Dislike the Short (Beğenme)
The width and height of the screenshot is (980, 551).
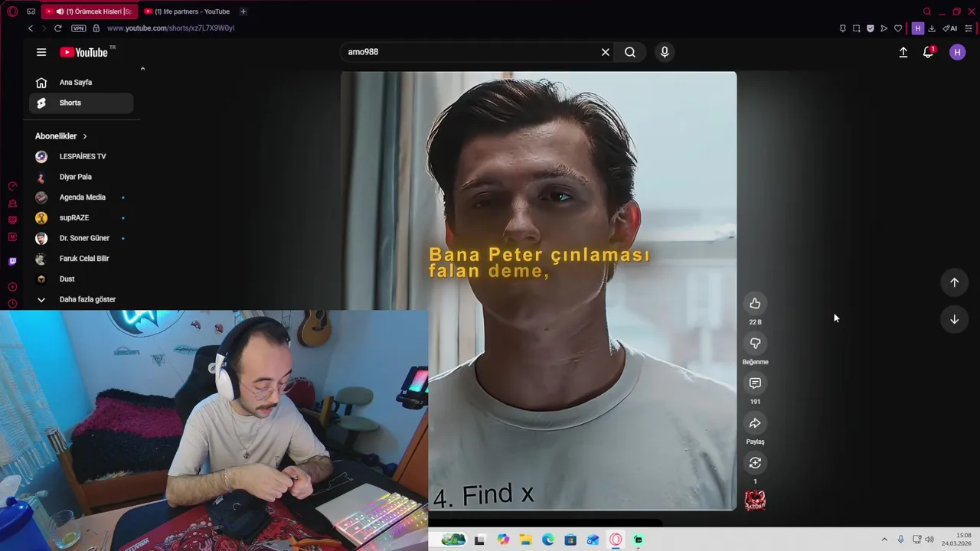click(x=755, y=344)
